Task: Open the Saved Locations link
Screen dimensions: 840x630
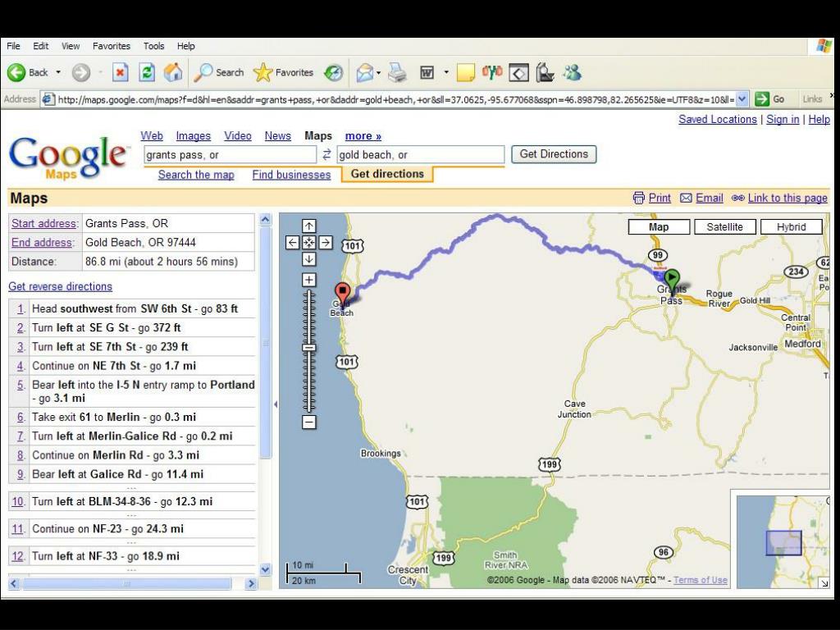Action: 717,120
